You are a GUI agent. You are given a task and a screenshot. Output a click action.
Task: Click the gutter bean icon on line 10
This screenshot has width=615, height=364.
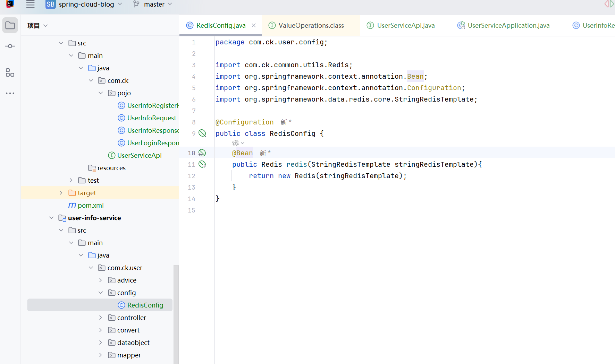coord(202,153)
